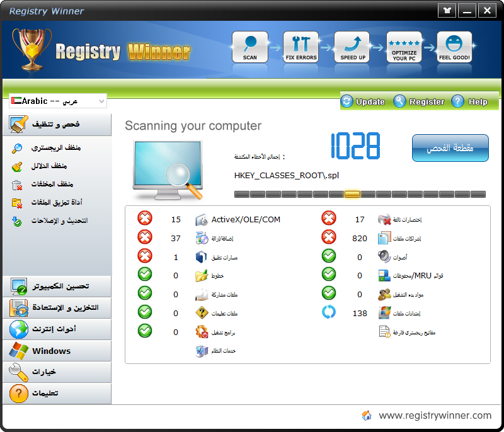Viewport: 504px width, 432px height.
Task: Open the internet tools section
Action: pos(57,329)
